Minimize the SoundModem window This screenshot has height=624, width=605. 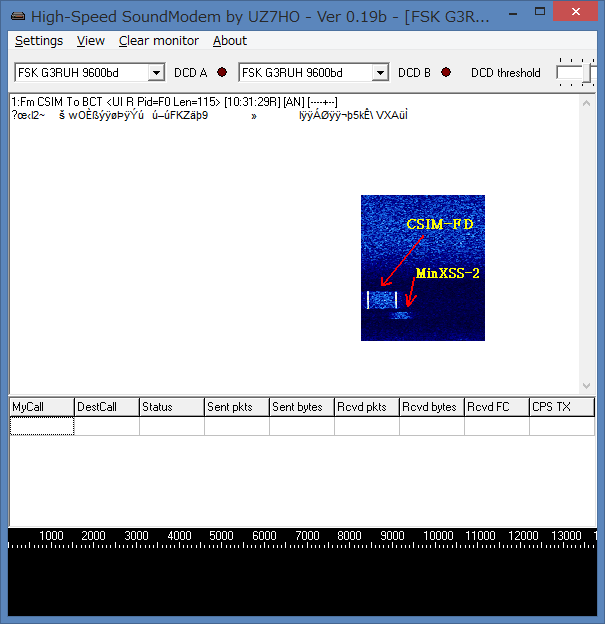click(513, 13)
